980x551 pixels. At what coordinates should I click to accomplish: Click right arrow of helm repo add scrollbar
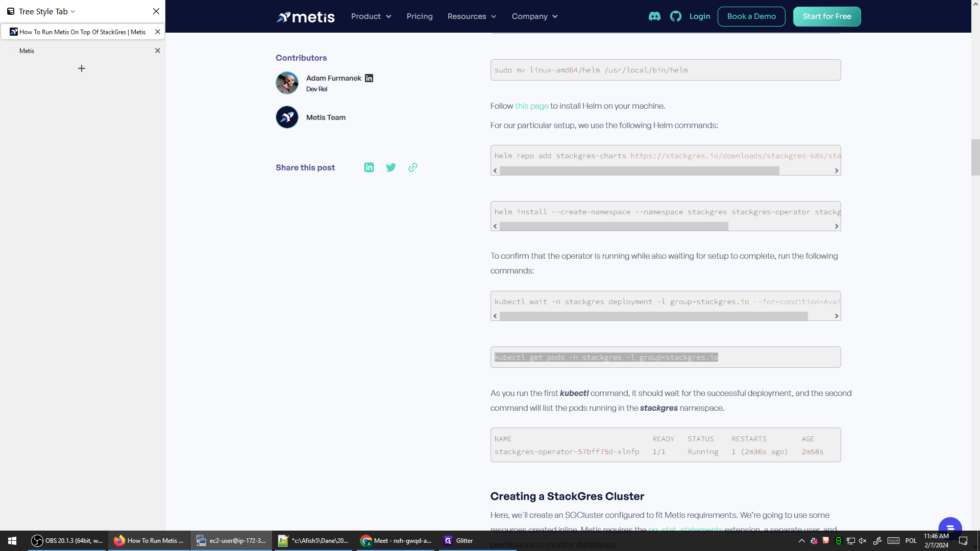[x=837, y=171]
